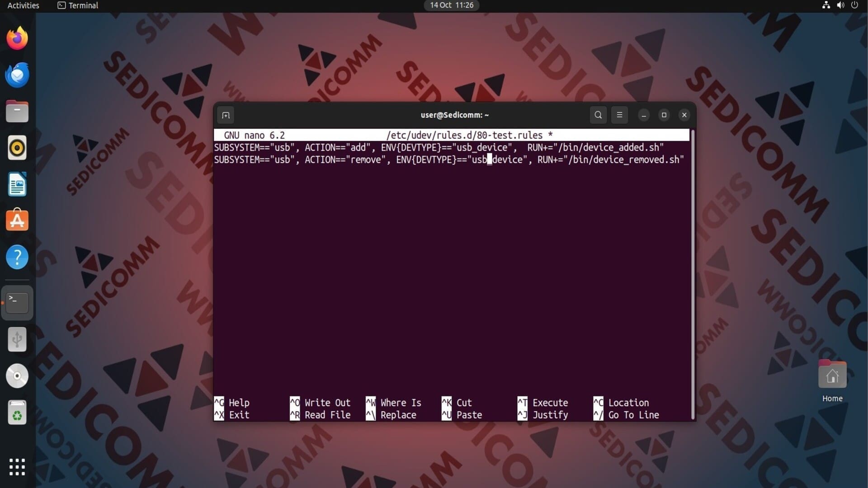Open the Home folder desktop icon
The image size is (868, 488).
tap(832, 380)
